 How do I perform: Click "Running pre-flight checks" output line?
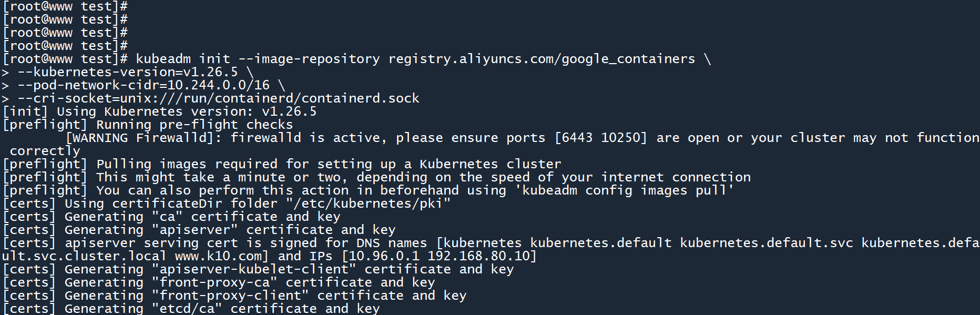tap(195, 125)
